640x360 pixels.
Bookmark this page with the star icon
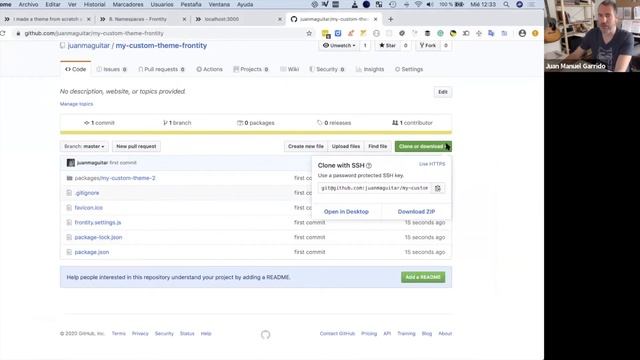tap(309, 33)
